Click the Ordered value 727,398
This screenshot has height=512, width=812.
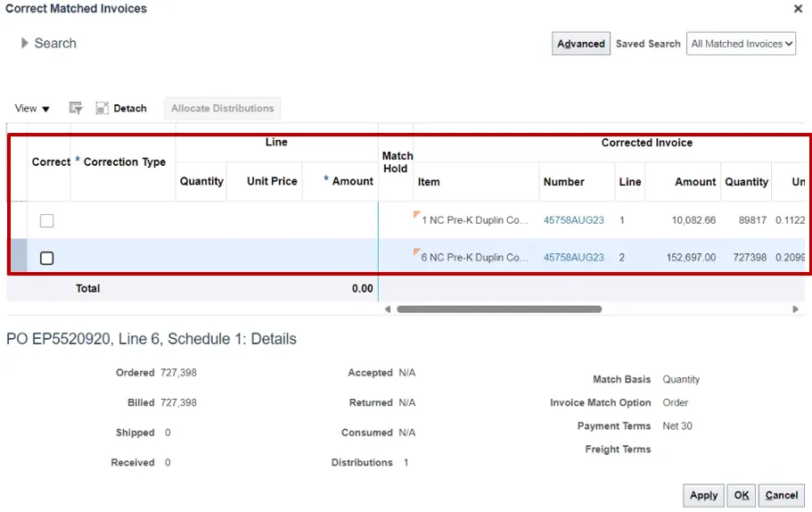[178, 373]
